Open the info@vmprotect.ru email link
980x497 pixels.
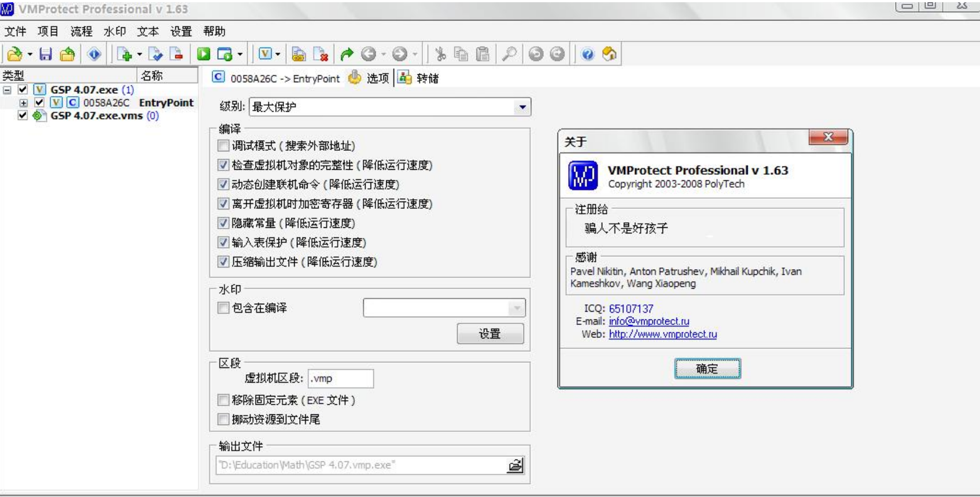coord(649,321)
